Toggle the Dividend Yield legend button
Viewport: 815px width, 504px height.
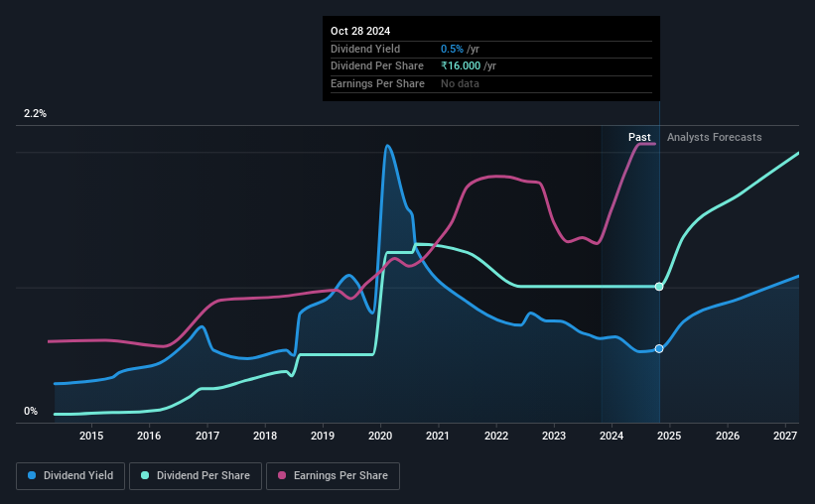tap(70, 476)
